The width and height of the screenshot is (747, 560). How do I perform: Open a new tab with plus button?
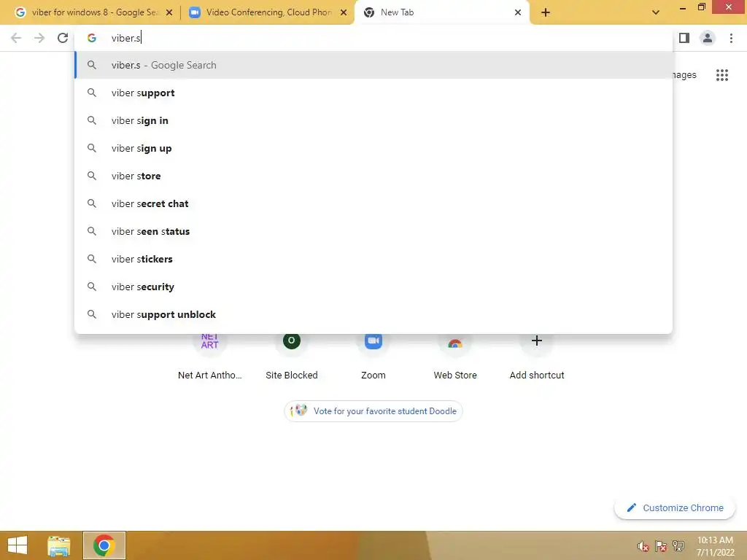[546, 12]
